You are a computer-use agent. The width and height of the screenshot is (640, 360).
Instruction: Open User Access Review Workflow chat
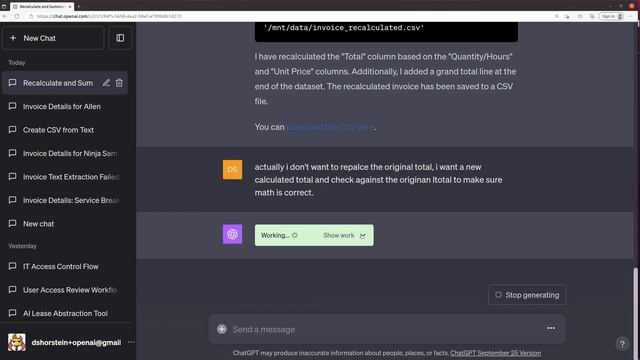click(64, 290)
